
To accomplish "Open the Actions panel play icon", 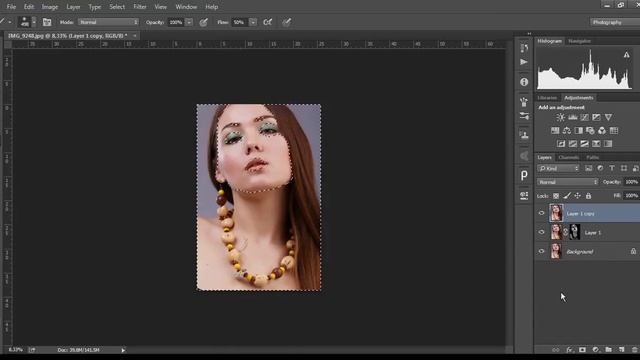I will (524, 62).
